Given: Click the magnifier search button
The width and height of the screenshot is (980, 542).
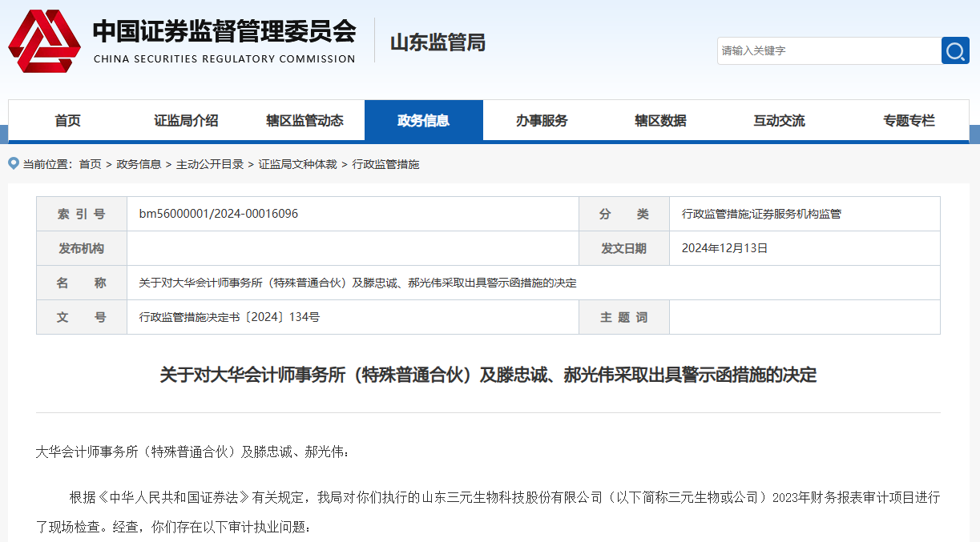Looking at the screenshot, I should [955, 50].
